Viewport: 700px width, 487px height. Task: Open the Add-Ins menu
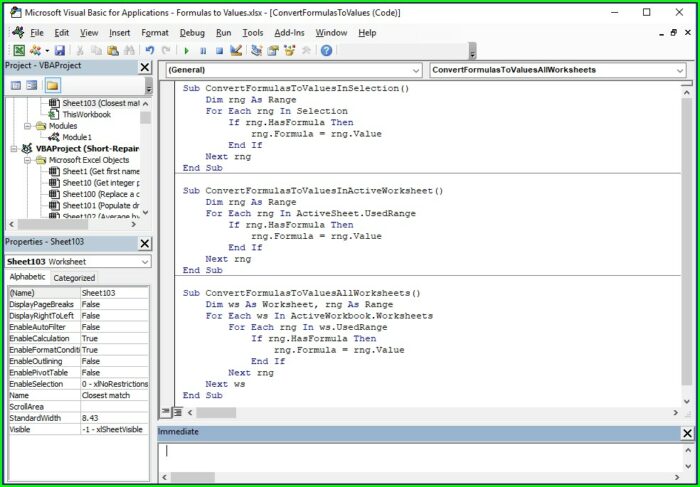click(289, 33)
